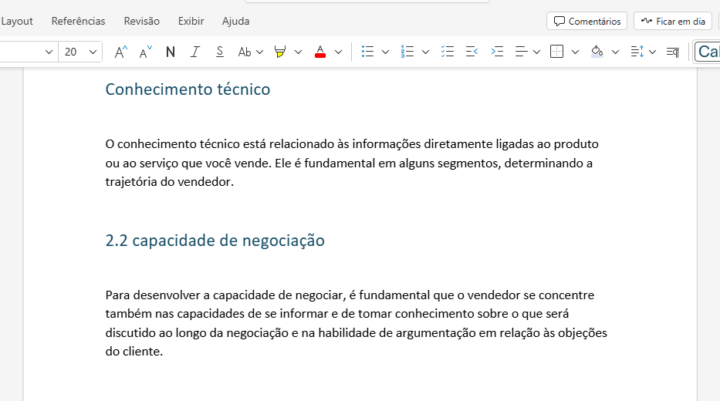
Task: Switch to the Referências tab
Action: [78, 21]
